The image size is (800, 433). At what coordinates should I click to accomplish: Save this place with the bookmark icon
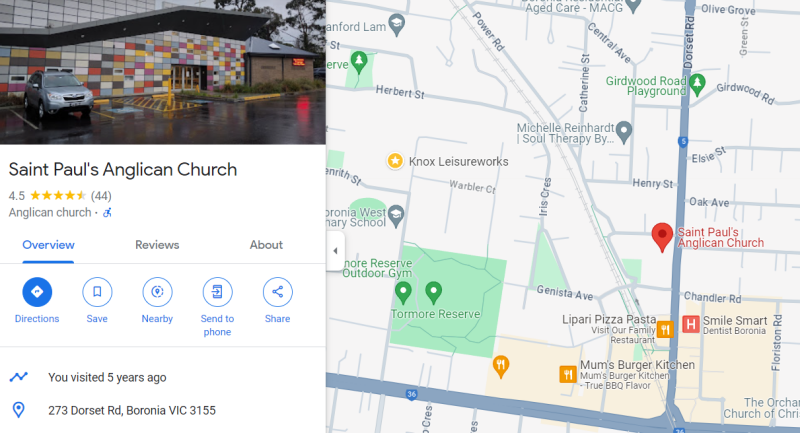pyautogui.click(x=97, y=292)
